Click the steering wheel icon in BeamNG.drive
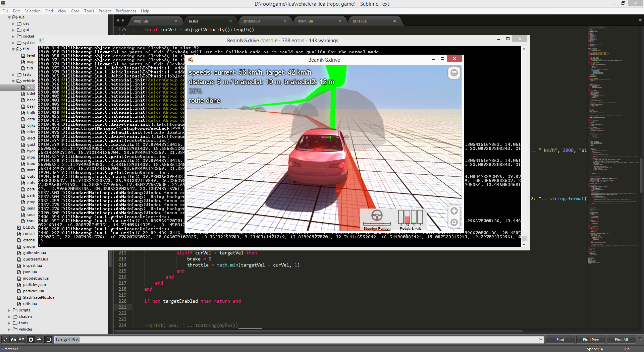The image size is (644, 352). click(377, 215)
